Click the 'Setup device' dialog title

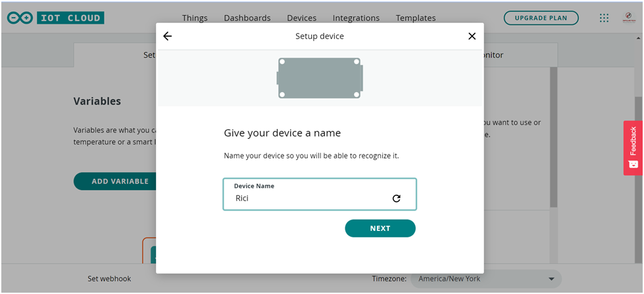(320, 36)
